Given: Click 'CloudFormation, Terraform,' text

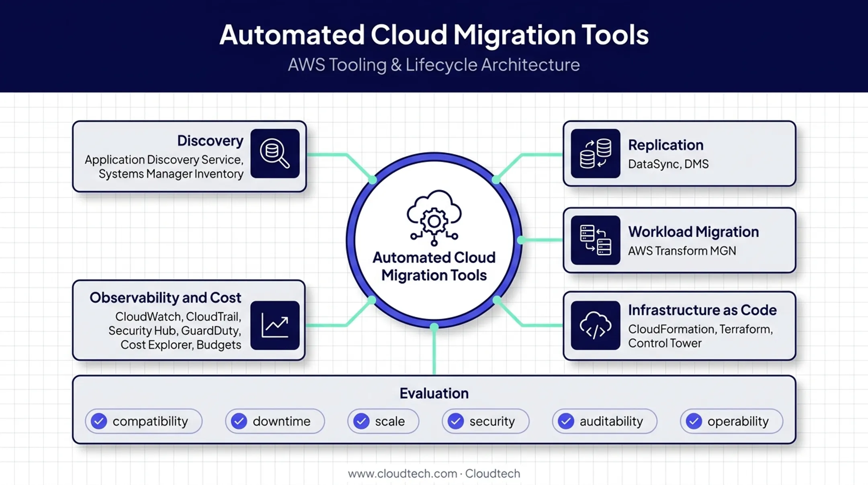Looking at the screenshot, I should pos(700,329).
